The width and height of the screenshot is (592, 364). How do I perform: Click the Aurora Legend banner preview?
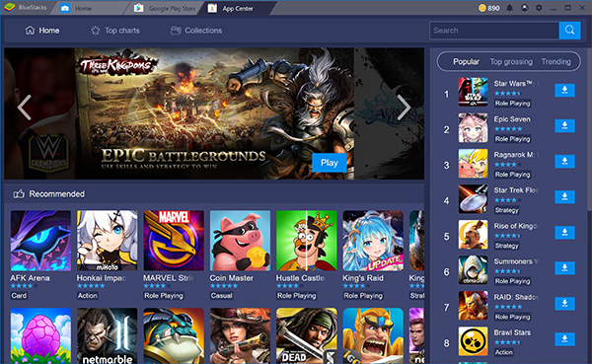click(389, 113)
